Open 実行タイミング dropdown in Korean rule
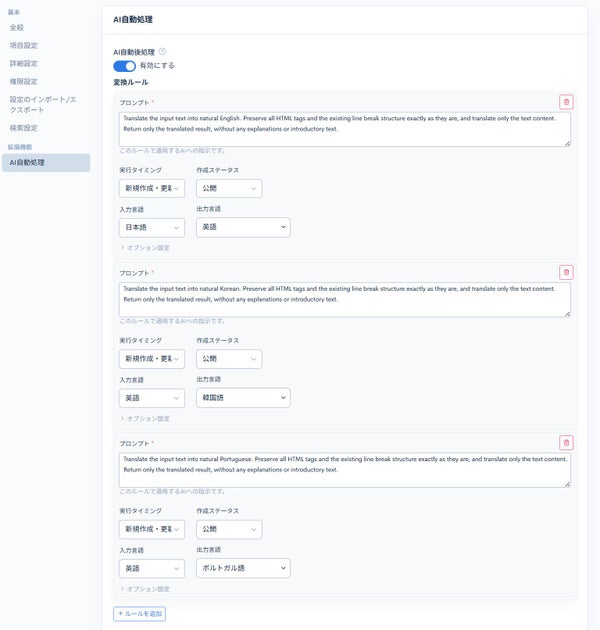600x630 pixels. click(152, 358)
